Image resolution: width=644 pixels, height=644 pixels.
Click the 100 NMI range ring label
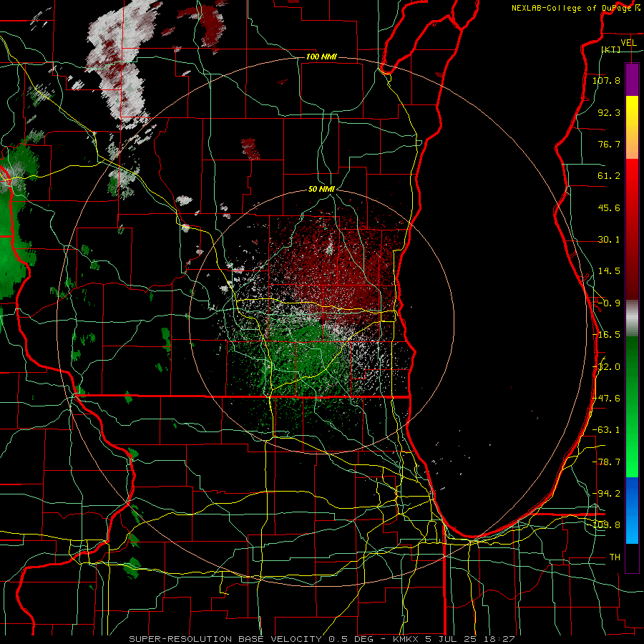(321, 57)
